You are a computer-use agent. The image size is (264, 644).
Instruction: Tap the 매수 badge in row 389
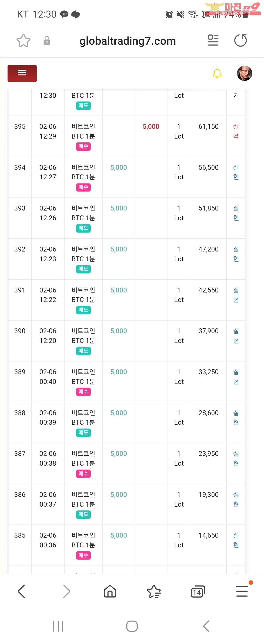coord(83,392)
